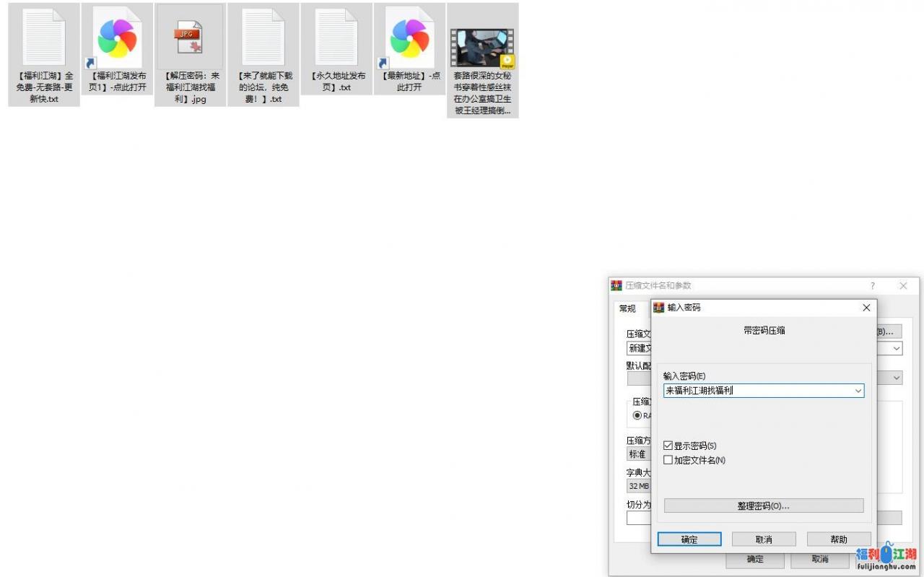
Task: Confirm with 确定 in the 输入密码 dialog
Action: click(x=689, y=539)
